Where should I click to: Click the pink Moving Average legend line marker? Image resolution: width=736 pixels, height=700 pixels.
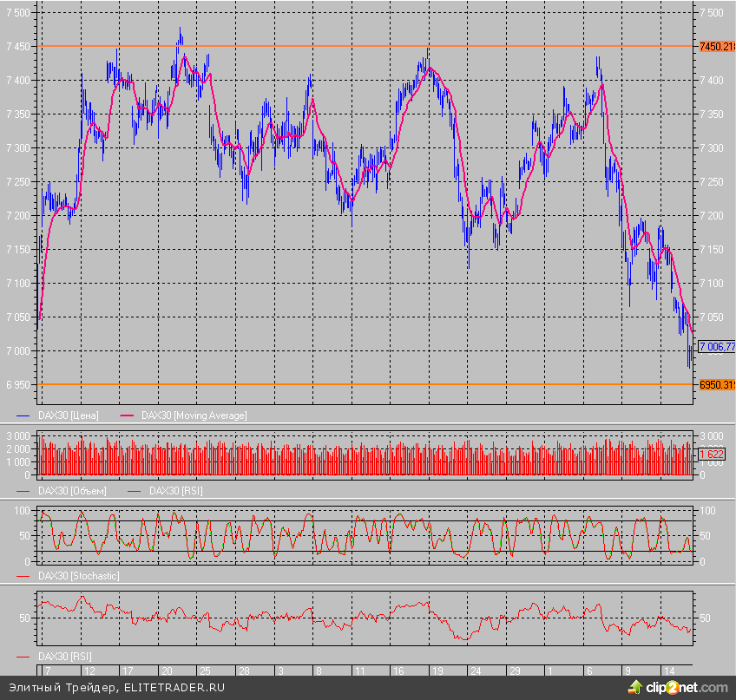(x=128, y=415)
